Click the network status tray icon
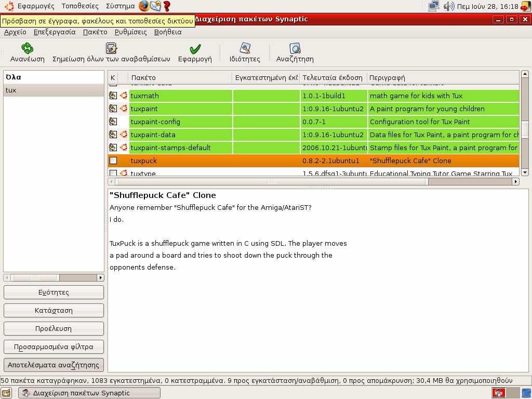Screen dimensions: 532x399 pos(434,6)
